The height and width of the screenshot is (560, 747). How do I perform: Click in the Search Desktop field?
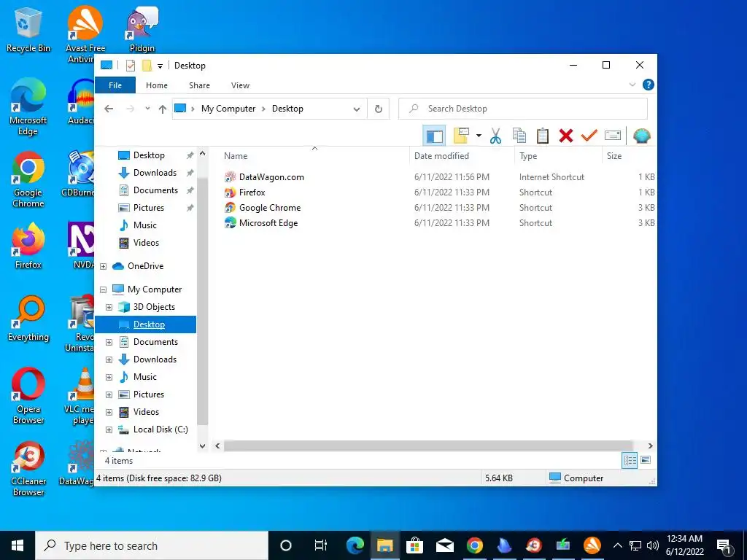pos(522,109)
